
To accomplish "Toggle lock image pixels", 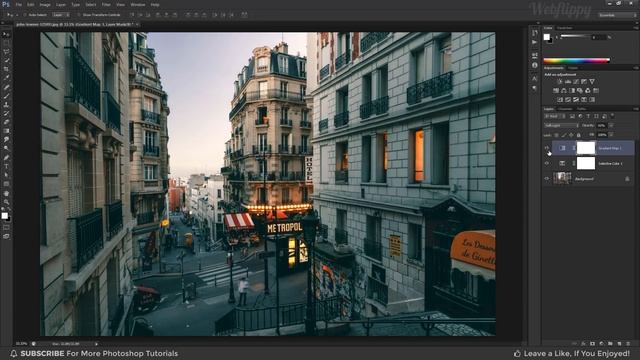I will (x=564, y=135).
